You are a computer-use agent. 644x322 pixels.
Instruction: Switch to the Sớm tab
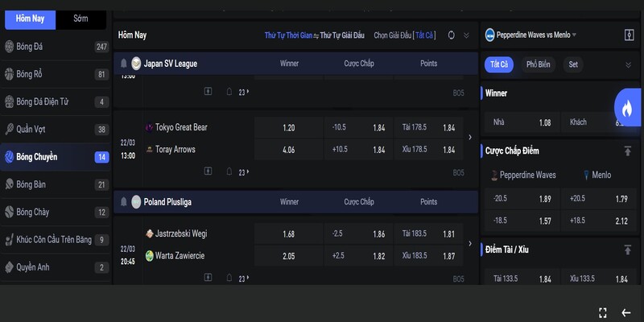(80, 18)
